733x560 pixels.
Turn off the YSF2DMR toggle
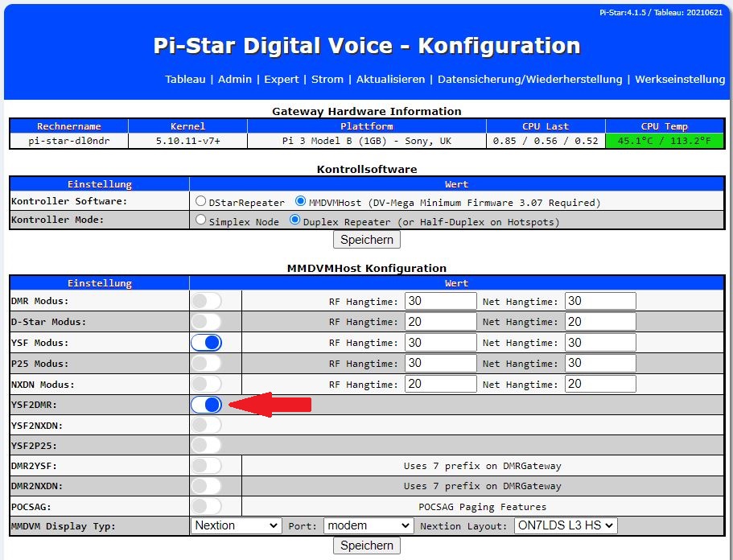pyautogui.click(x=206, y=405)
